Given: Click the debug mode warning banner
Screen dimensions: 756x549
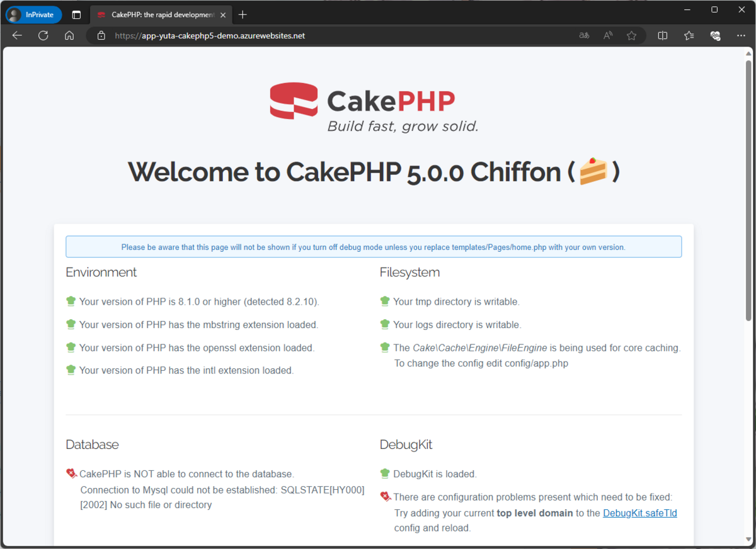Looking at the screenshot, I should (374, 246).
